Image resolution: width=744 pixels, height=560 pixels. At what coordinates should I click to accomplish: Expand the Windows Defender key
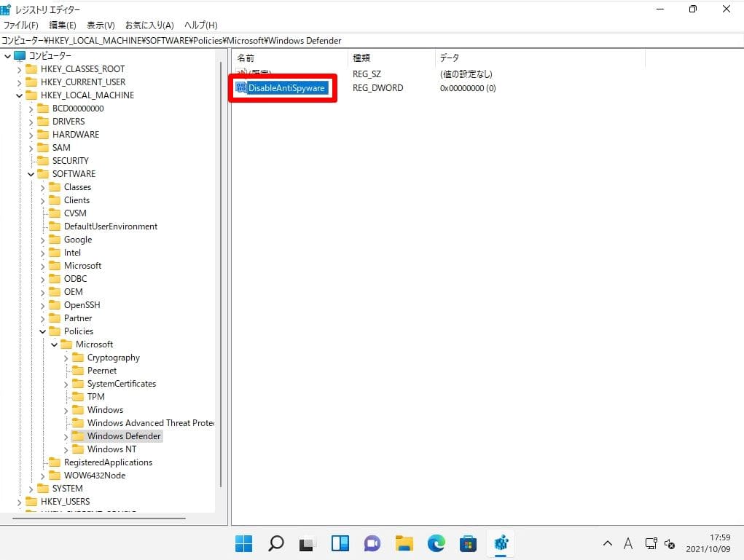(66, 436)
